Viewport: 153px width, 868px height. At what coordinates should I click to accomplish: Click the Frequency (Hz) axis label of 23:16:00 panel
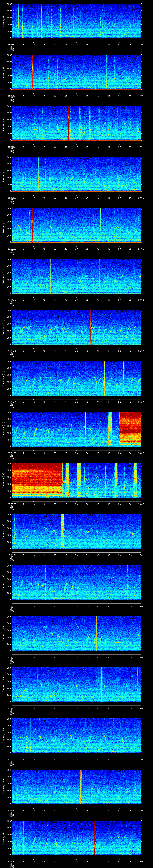[x=4, y=21]
